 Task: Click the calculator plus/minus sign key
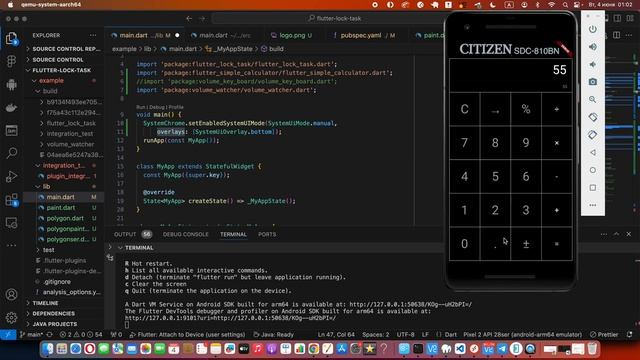click(x=526, y=244)
